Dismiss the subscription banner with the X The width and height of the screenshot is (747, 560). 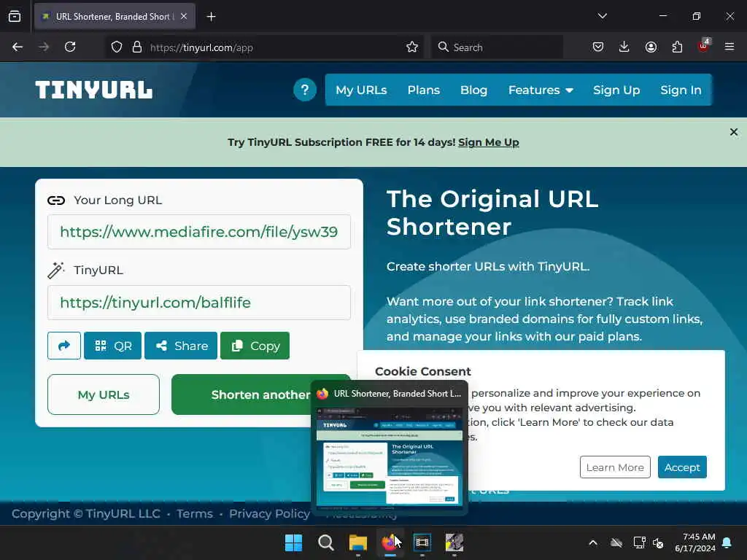click(x=734, y=132)
